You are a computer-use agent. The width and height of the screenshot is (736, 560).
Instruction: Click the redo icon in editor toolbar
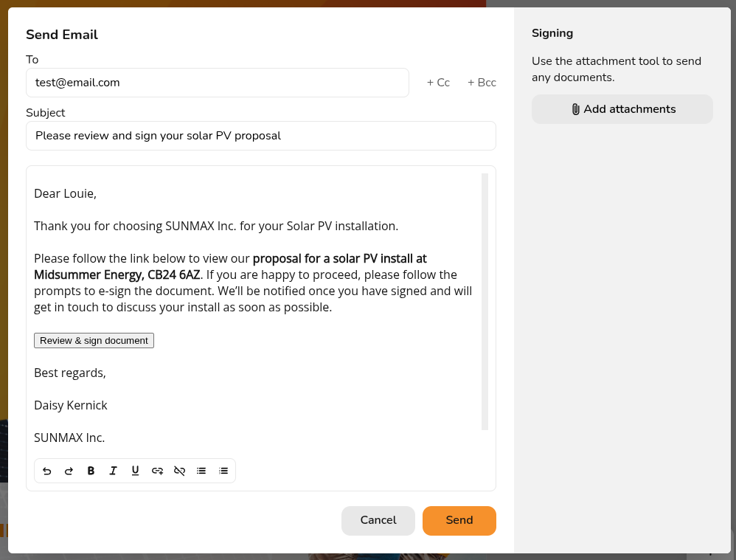69,471
